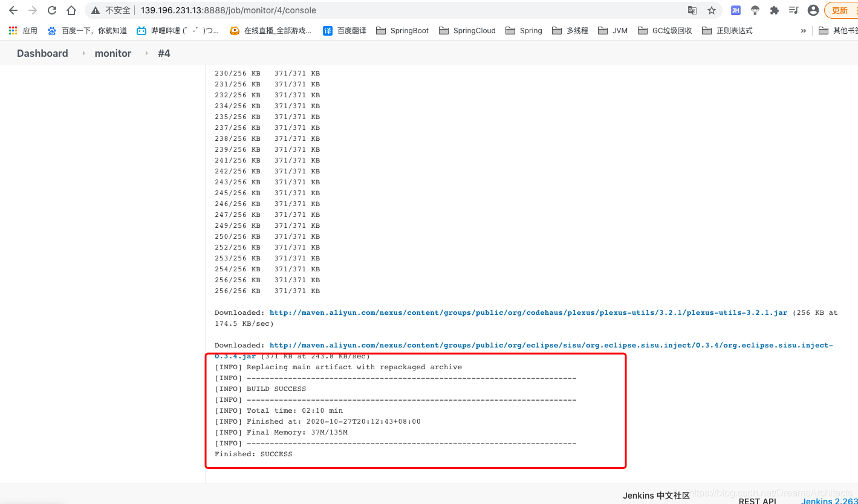Click the insecure warning icon in address bar

[x=96, y=10]
